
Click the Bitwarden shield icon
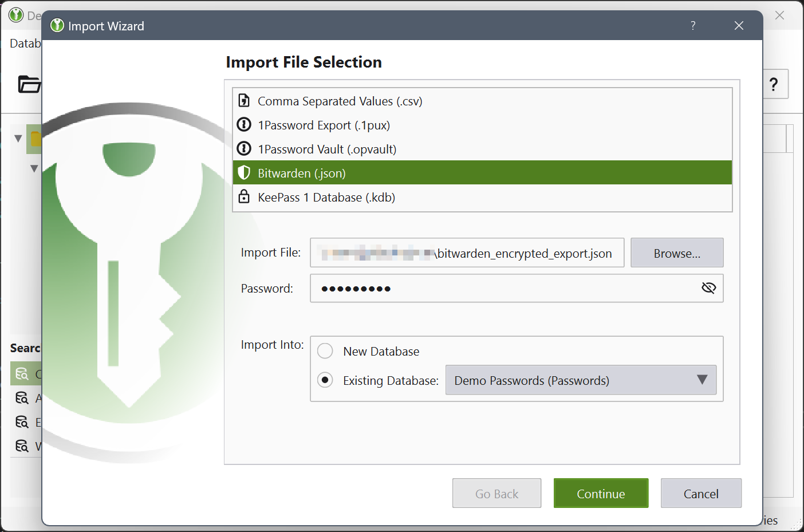(244, 172)
